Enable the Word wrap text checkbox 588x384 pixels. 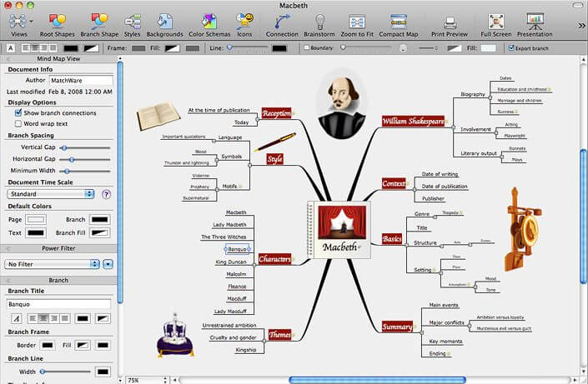point(18,123)
